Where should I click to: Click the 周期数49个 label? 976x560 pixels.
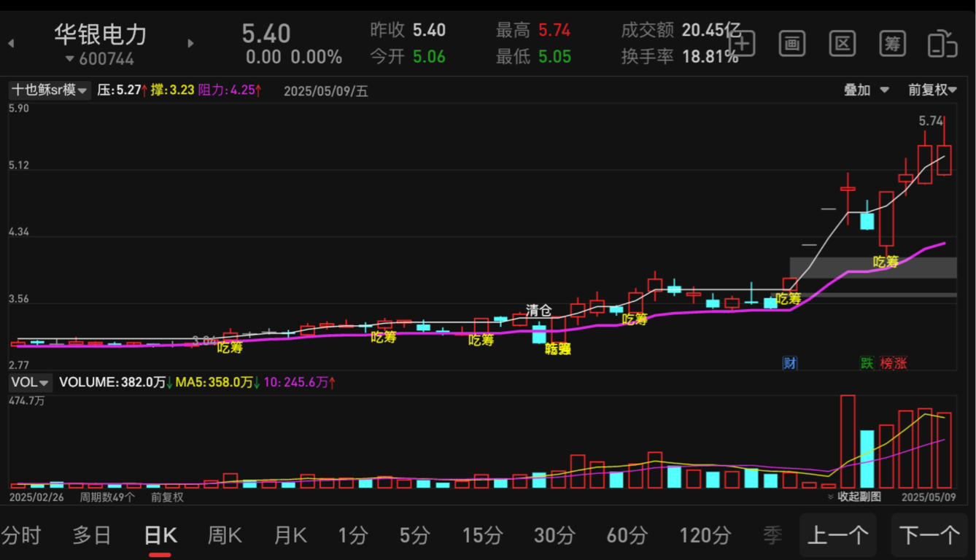click(106, 497)
